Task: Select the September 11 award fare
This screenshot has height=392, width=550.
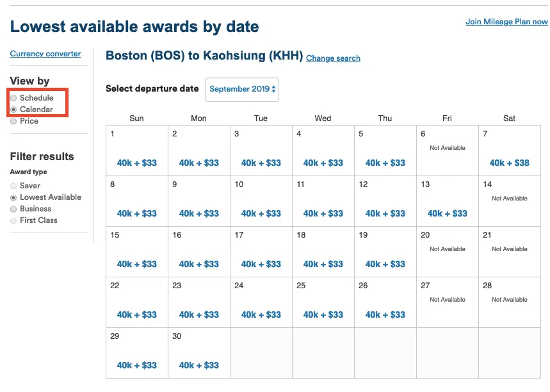Action: click(x=323, y=213)
